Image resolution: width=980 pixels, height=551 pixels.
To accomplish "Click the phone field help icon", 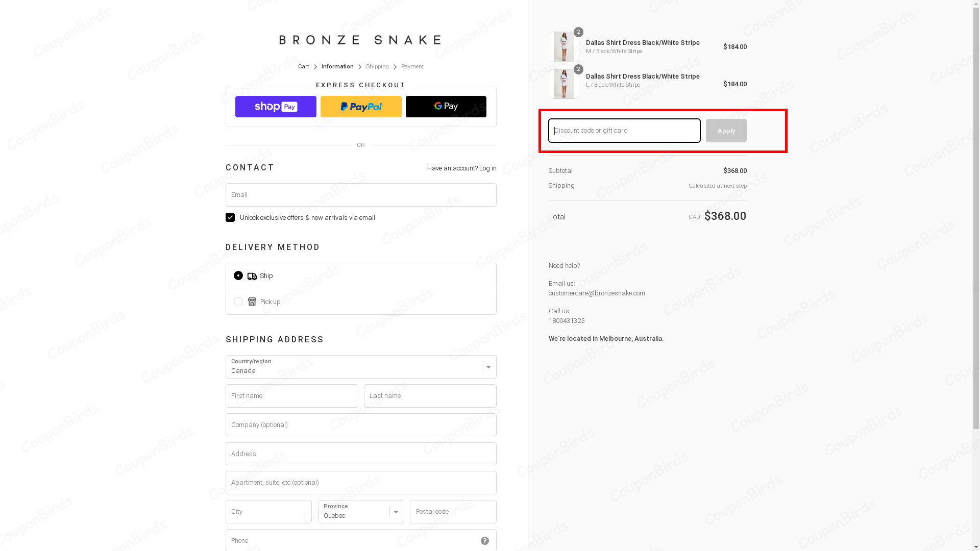I will [484, 541].
